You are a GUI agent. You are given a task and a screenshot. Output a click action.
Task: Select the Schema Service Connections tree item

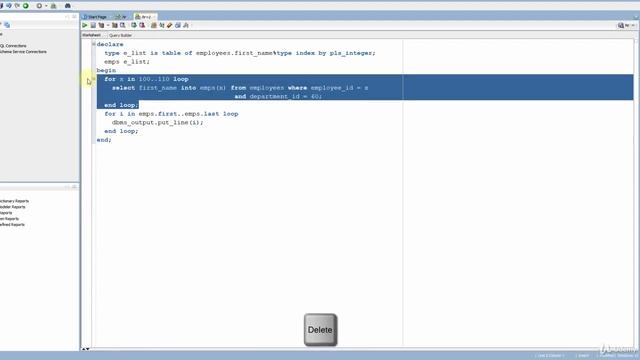(23, 52)
